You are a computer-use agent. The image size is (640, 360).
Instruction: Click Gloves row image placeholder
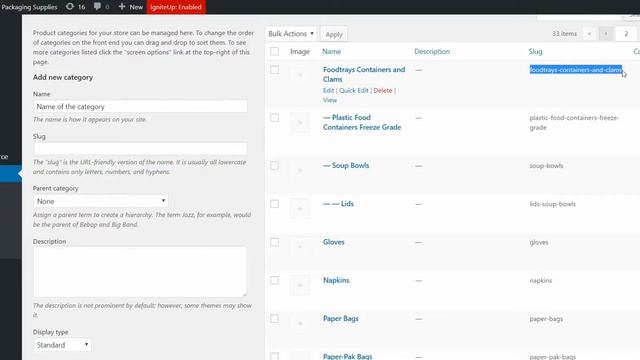(300, 247)
